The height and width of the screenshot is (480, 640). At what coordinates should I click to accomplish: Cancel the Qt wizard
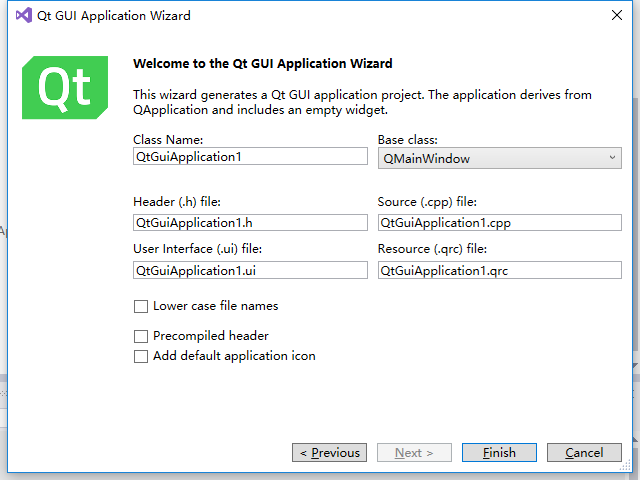click(584, 453)
